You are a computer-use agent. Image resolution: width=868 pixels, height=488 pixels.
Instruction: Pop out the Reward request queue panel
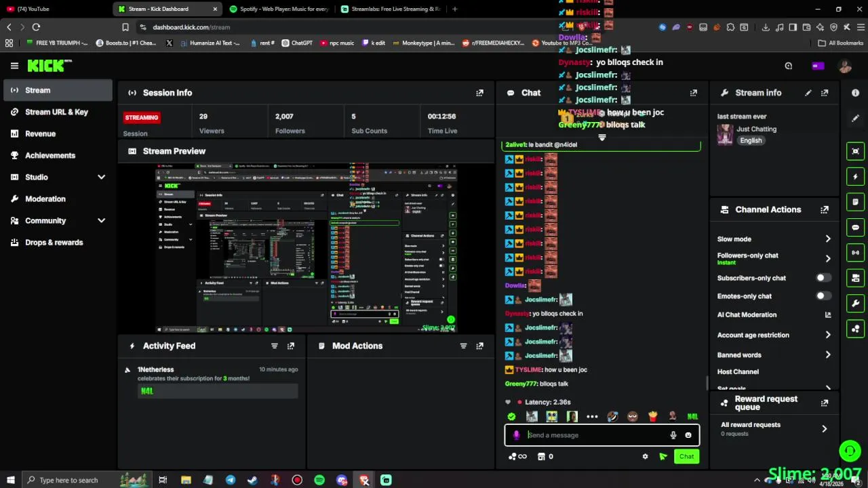point(825,403)
